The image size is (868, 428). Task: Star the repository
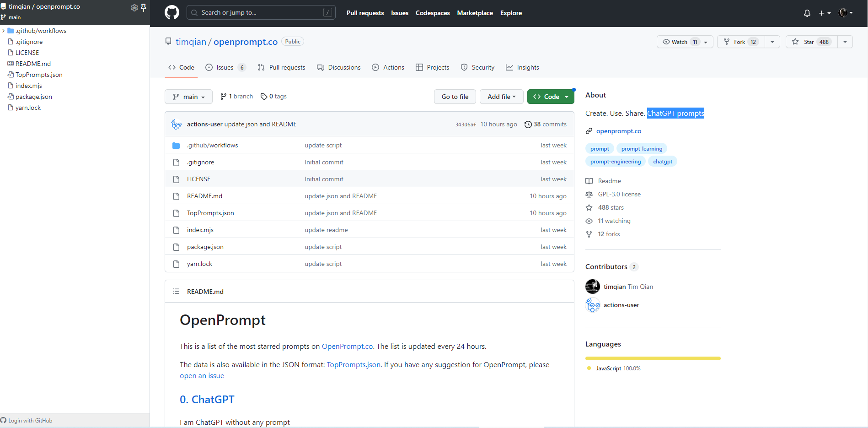(x=812, y=42)
